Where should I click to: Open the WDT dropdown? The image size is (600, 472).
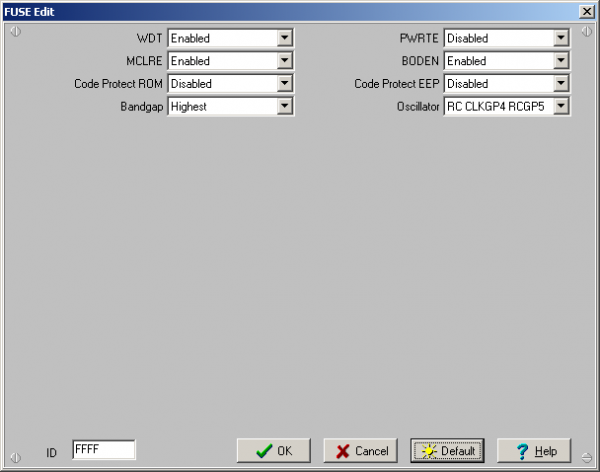[x=285, y=38]
